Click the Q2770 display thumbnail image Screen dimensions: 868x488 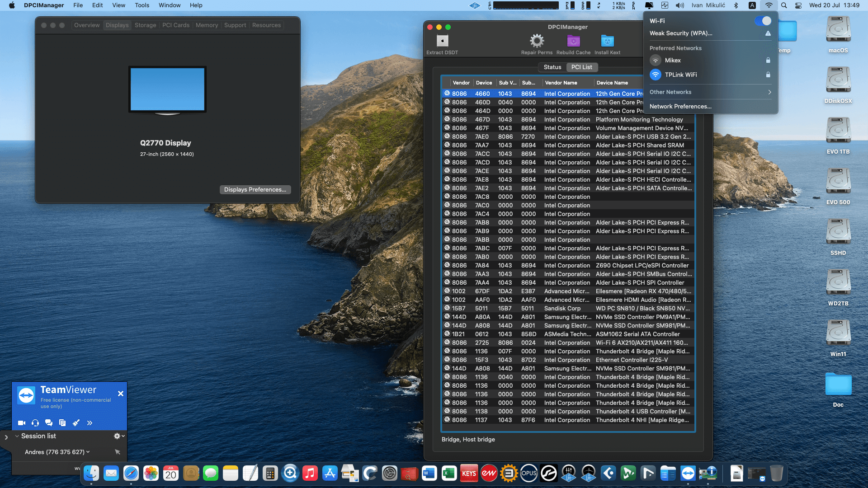click(x=168, y=91)
